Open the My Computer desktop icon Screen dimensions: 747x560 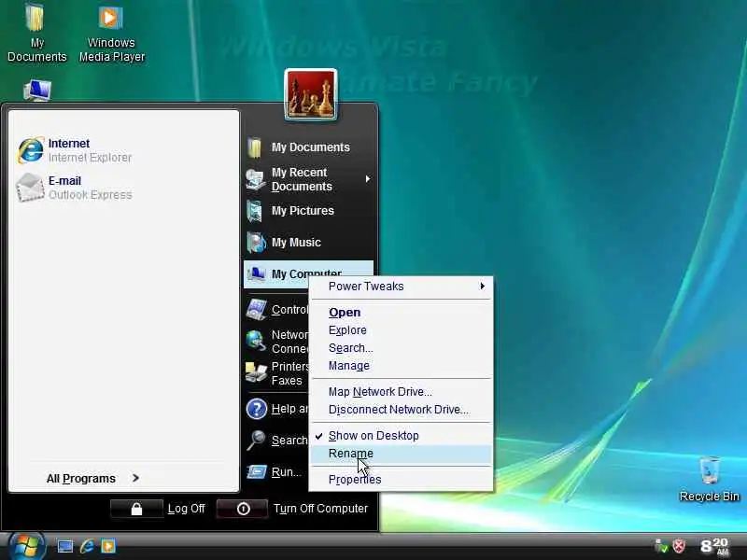[x=37, y=91]
